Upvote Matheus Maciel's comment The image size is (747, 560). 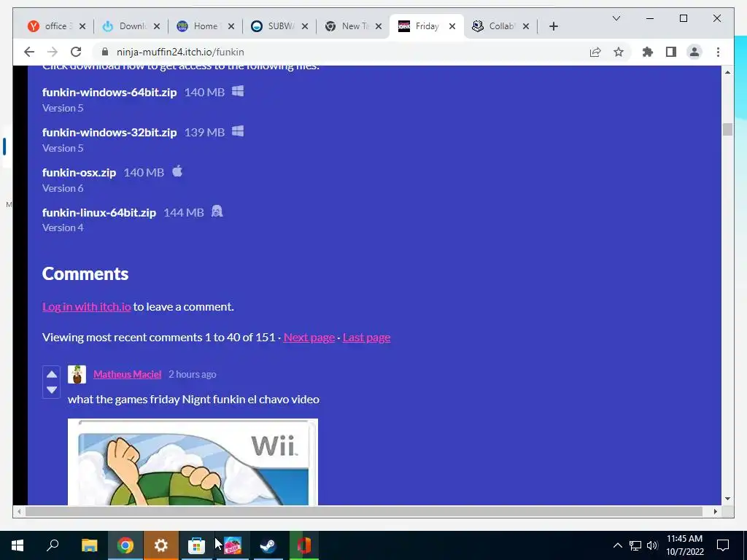(52, 374)
